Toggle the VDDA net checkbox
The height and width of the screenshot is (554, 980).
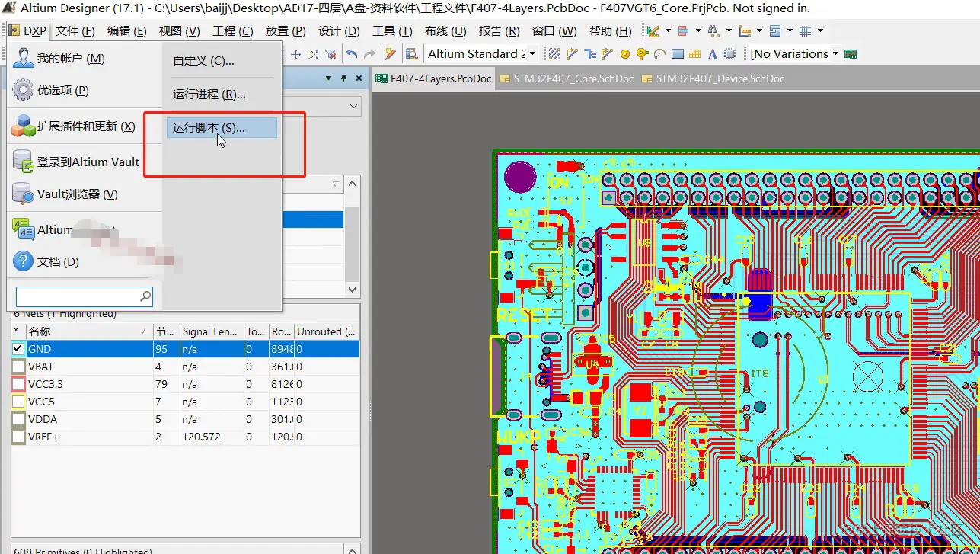pos(18,419)
